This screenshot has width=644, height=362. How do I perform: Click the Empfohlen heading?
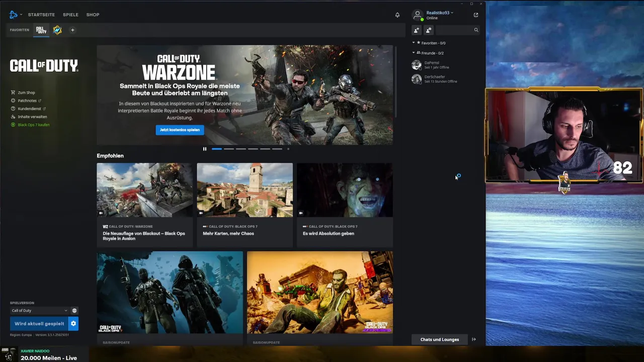[x=110, y=156]
